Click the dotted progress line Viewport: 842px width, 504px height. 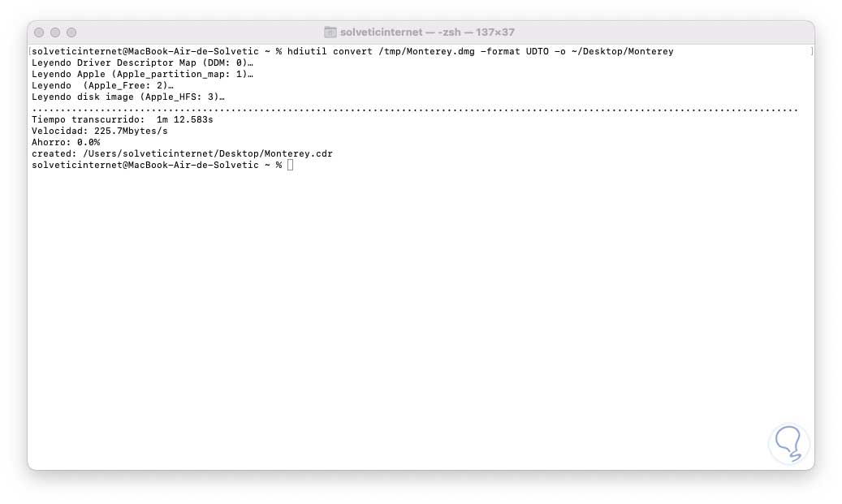click(x=415, y=110)
